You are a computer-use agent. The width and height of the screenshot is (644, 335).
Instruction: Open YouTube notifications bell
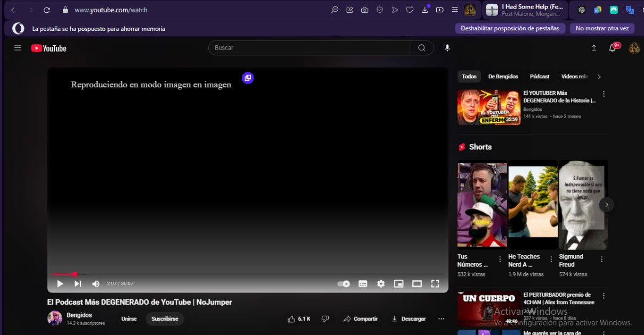(613, 48)
